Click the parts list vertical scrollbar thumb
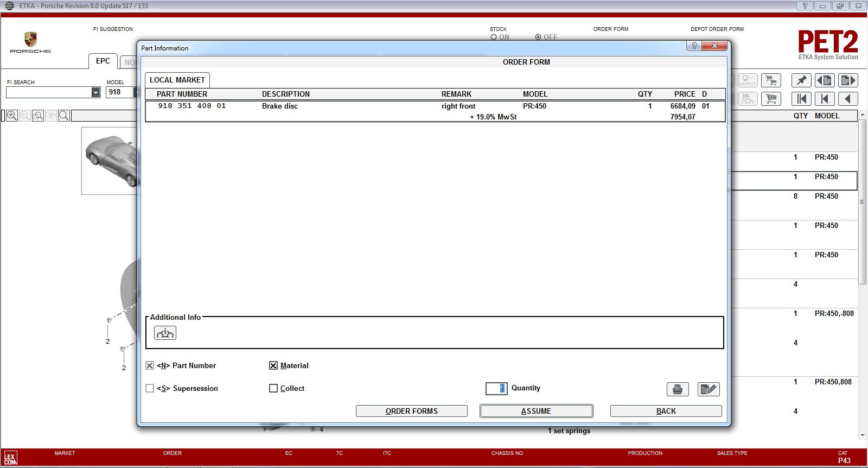Screen dimensions: 868x468 click(862, 203)
